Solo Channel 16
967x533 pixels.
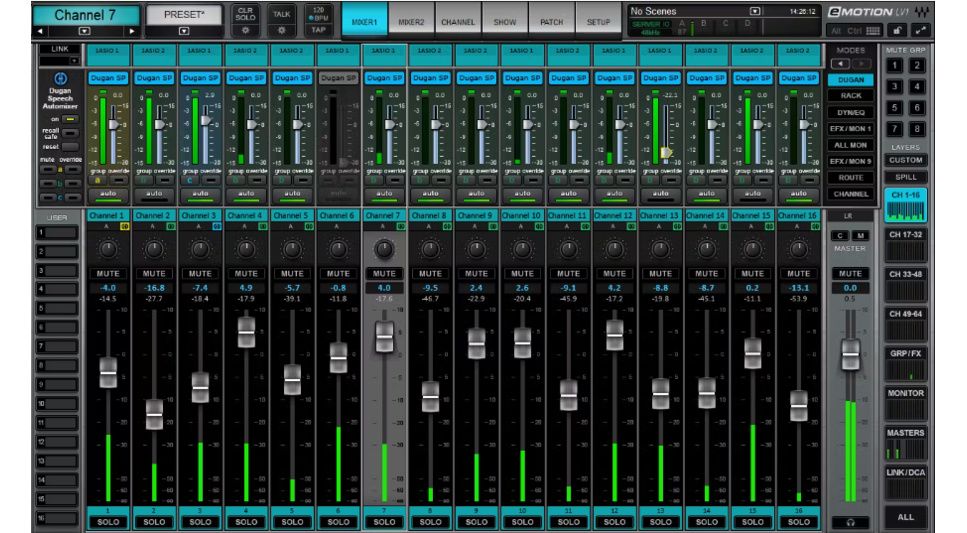[798, 522]
